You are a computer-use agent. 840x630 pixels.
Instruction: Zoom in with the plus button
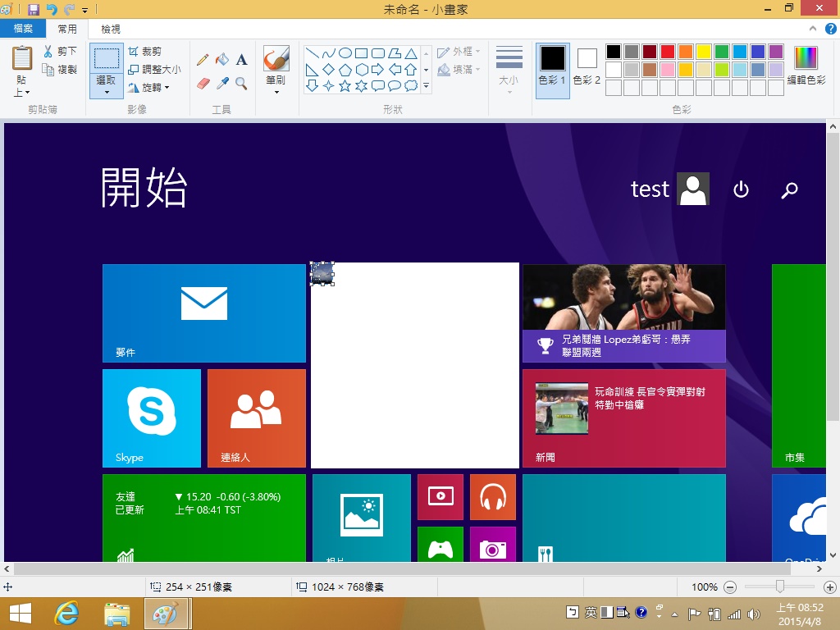coord(830,587)
